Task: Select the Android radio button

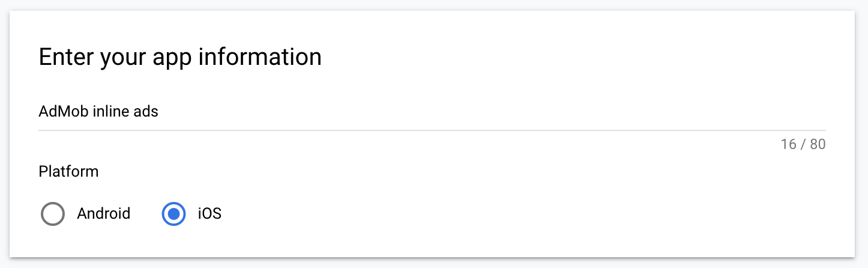Action: (53, 214)
